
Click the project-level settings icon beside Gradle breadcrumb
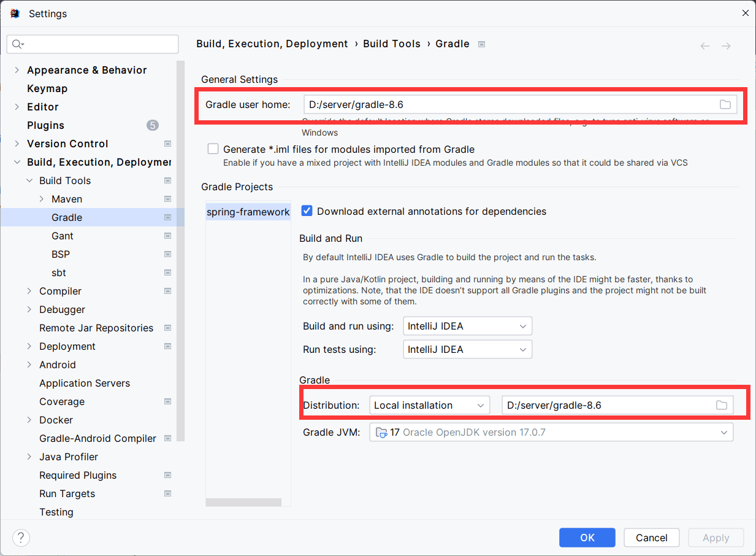pos(482,44)
